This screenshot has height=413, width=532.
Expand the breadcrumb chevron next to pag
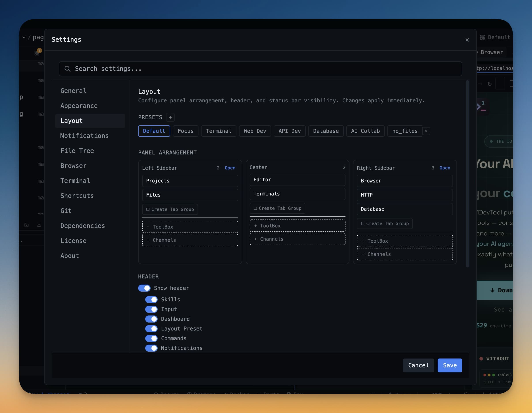[24, 37]
